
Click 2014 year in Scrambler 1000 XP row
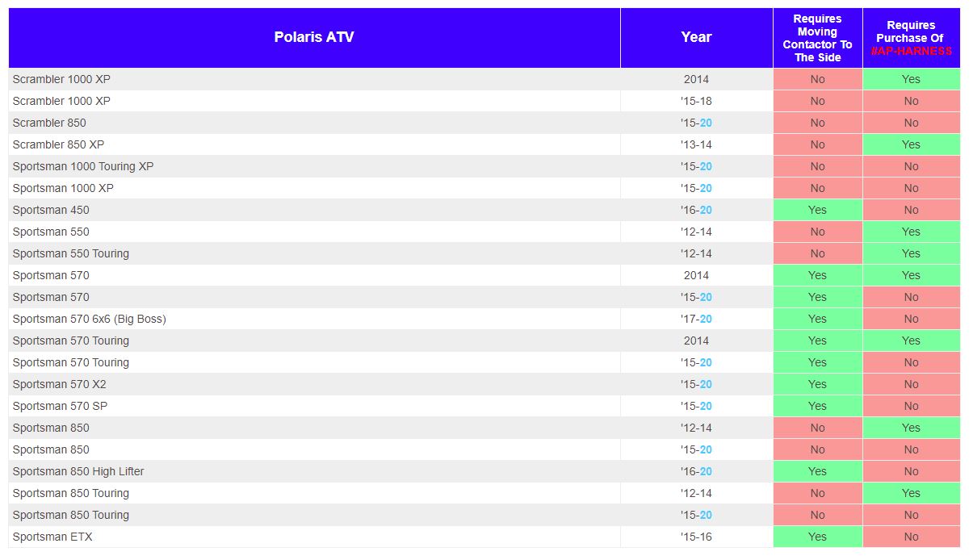pos(696,79)
